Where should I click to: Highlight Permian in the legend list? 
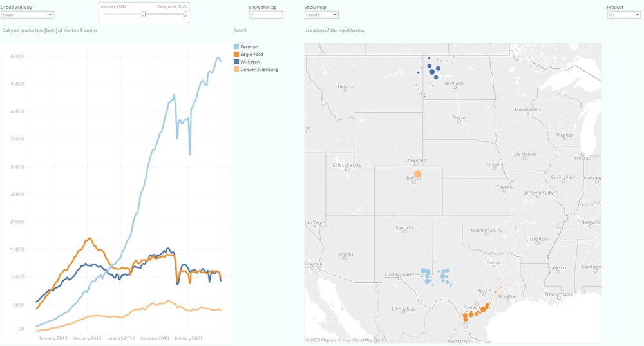tap(249, 47)
